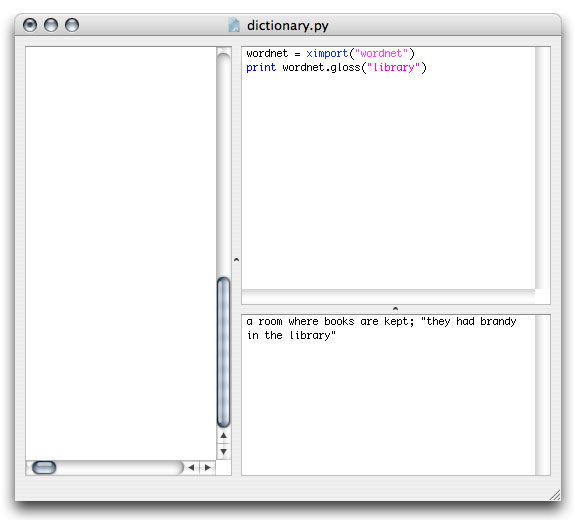Click the canvas scroll right arrow

pyautogui.click(x=208, y=468)
